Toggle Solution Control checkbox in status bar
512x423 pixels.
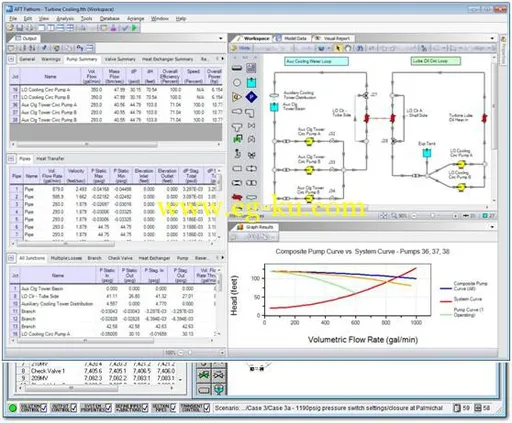44,408
